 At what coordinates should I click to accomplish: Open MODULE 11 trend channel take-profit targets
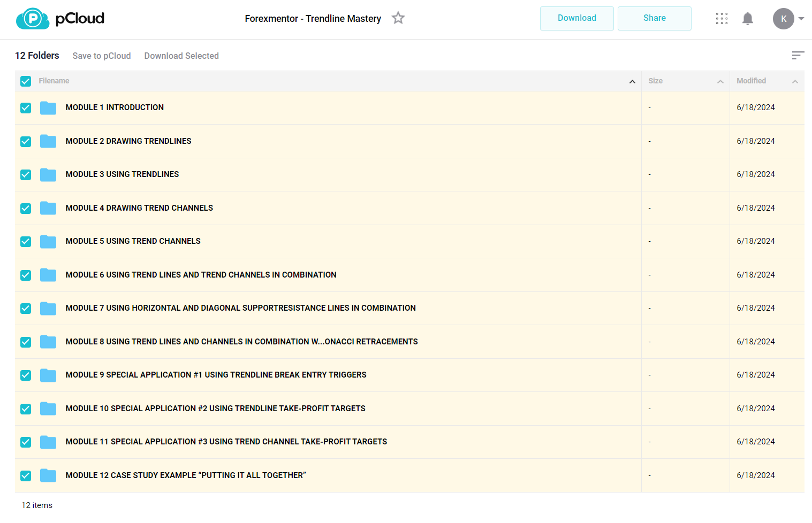226,442
